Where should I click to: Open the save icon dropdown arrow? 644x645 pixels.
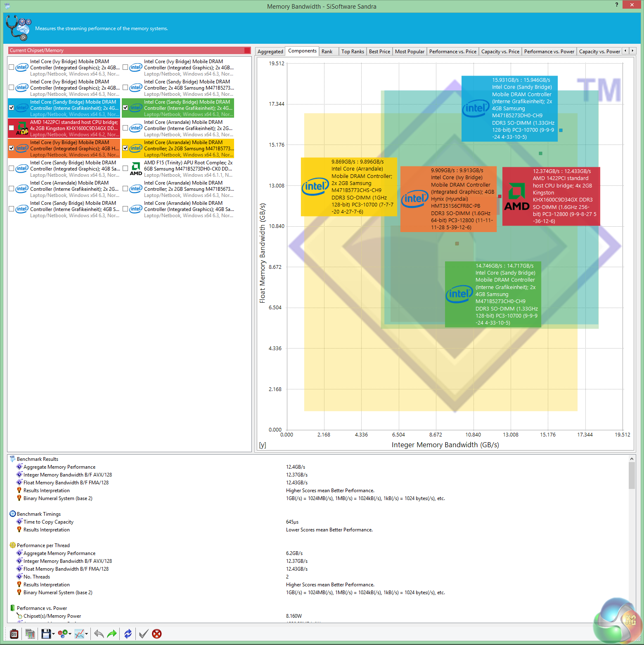point(54,634)
